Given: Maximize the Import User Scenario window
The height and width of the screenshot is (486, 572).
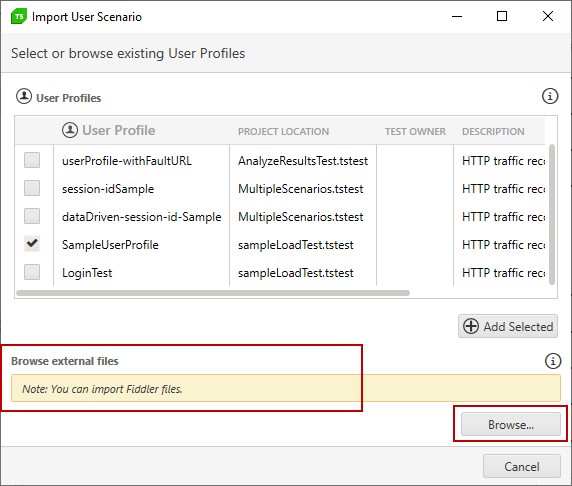Looking at the screenshot, I should 502,16.
